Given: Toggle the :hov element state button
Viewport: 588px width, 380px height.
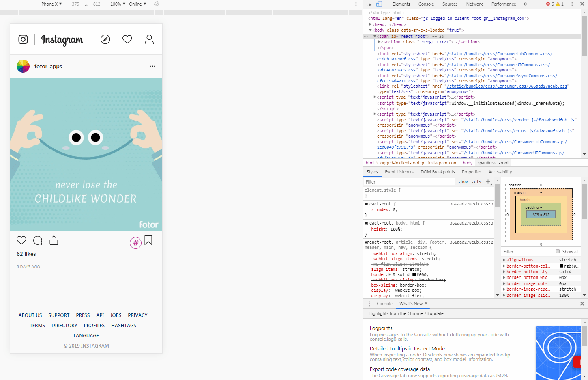Looking at the screenshot, I should tap(463, 181).
